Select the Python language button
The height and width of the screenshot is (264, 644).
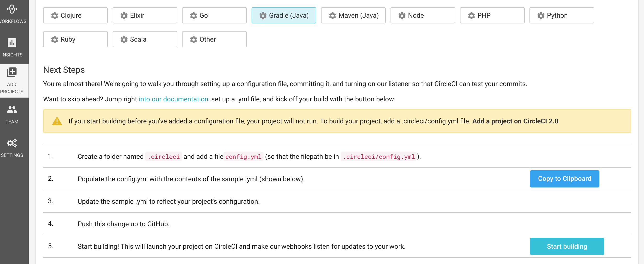click(x=562, y=16)
